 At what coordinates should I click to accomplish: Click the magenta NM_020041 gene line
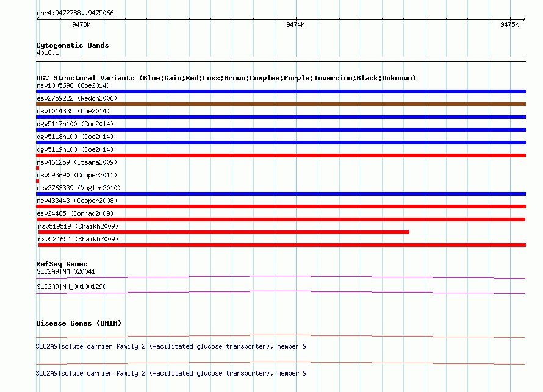[x=281, y=277]
